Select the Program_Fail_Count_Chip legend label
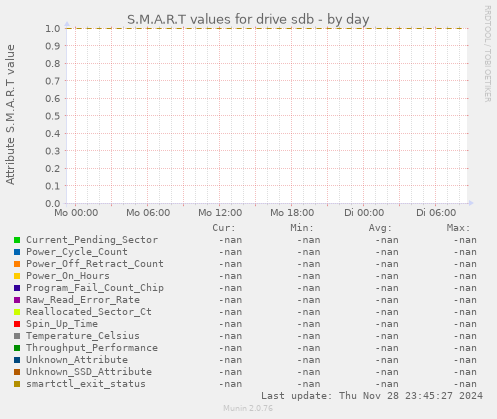This screenshot has width=497, height=419. point(95,288)
